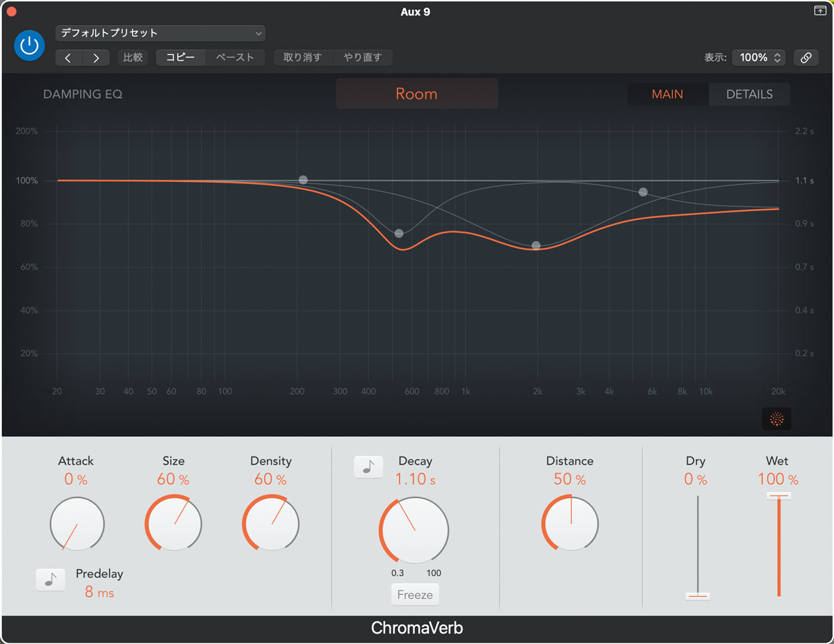The height and width of the screenshot is (644, 834).
Task: Click the 200% axis label
Action: [x=28, y=131]
